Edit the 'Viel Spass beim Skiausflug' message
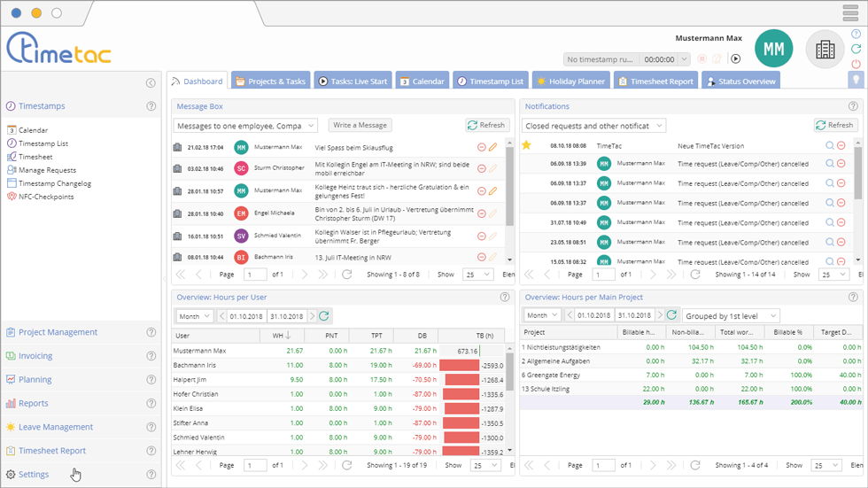 tap(493, 147)
